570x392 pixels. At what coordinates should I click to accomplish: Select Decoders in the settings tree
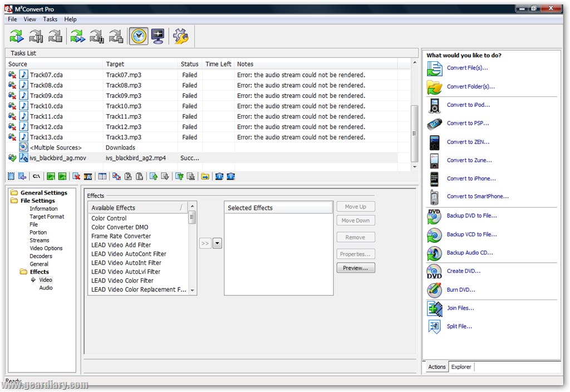pyautogui.click(x=41, y=256)
